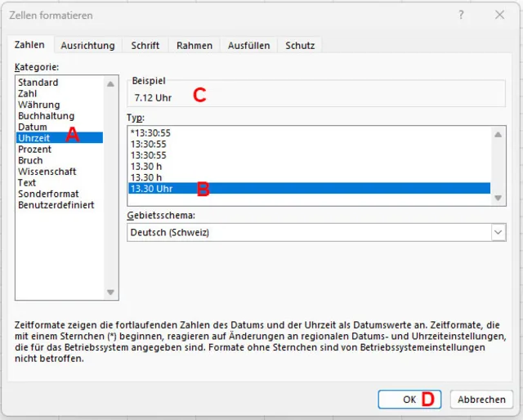The image size is (523, 420).
Task: Select the Schutz tab
Action: pos(300,46)
